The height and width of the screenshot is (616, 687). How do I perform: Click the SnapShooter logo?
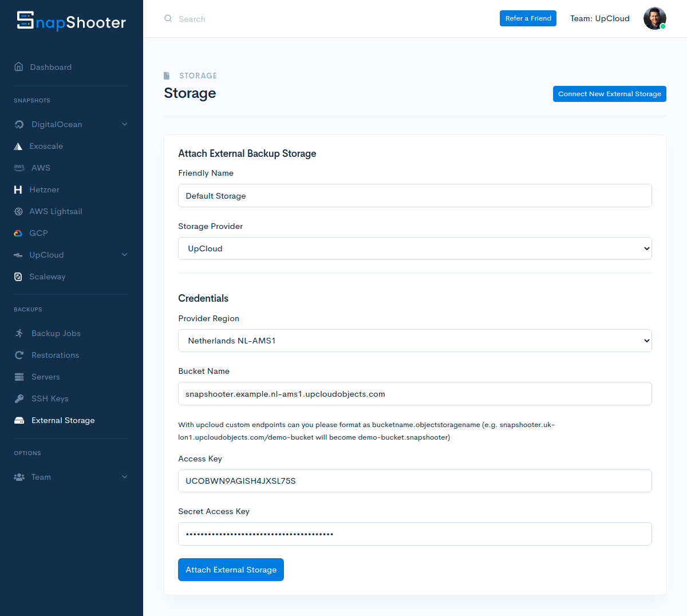(x=71, y=21)
